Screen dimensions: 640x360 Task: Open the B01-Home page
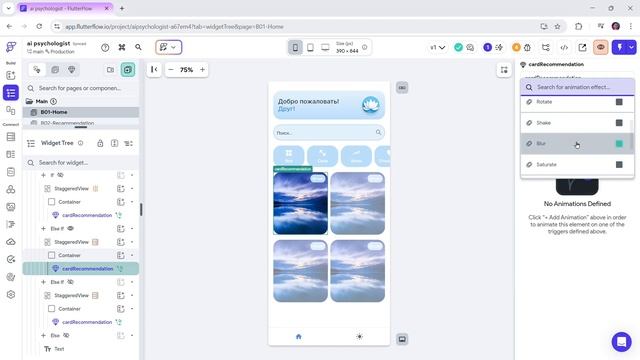[x=81, y=112]
